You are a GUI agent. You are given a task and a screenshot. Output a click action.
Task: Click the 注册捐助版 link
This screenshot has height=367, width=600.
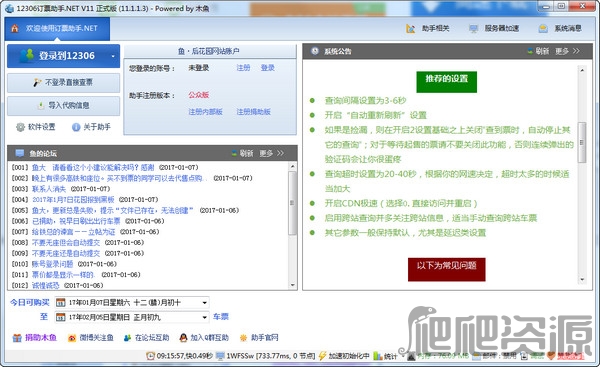(x=253, y=112)
